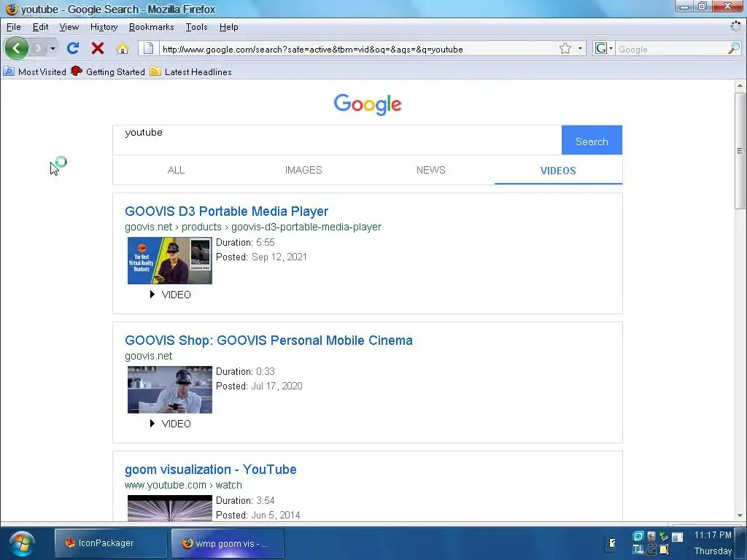The image size is (747, 560).
Task: Switch to the NEWS tab
Action: (430, 170)
